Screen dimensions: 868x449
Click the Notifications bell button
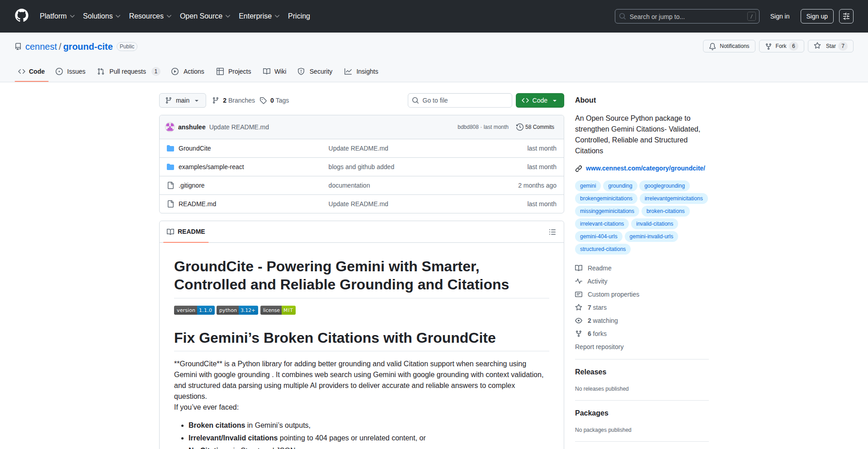(x=729, y=46)
